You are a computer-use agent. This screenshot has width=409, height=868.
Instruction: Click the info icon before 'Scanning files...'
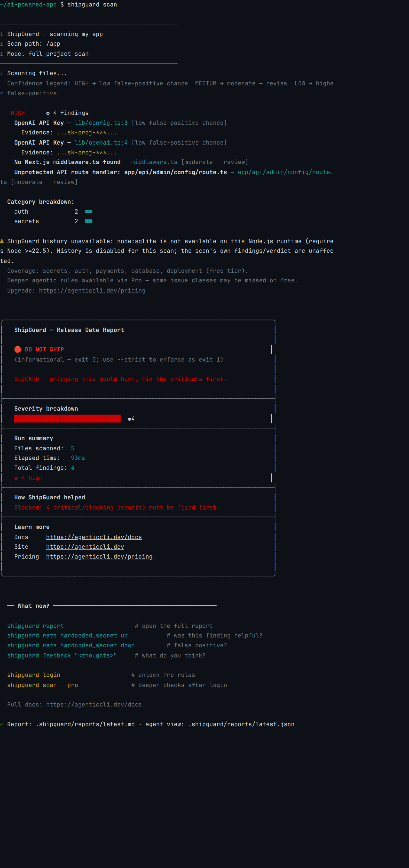point(2,74)
